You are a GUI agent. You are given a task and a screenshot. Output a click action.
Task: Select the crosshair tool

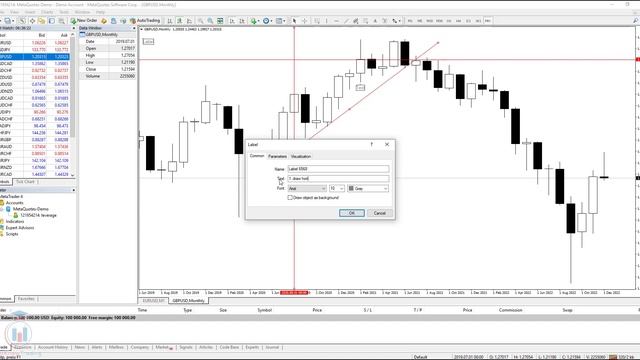(x=304, y=20)
